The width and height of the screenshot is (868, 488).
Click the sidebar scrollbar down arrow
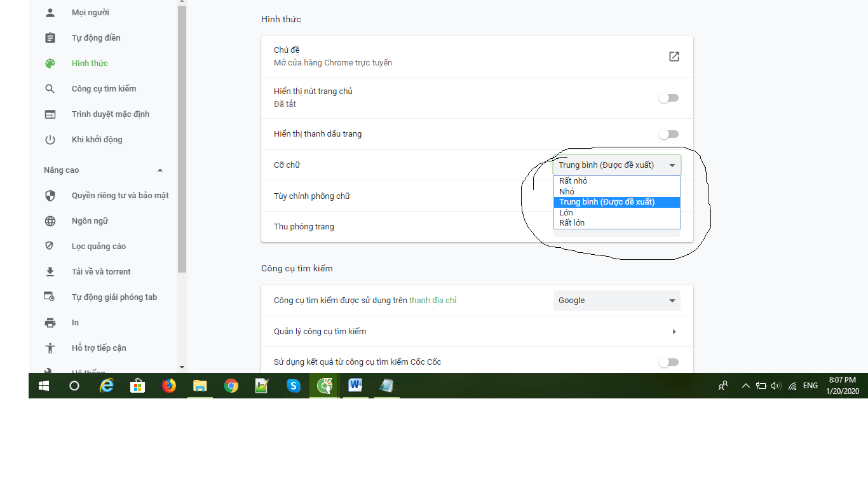182,367
